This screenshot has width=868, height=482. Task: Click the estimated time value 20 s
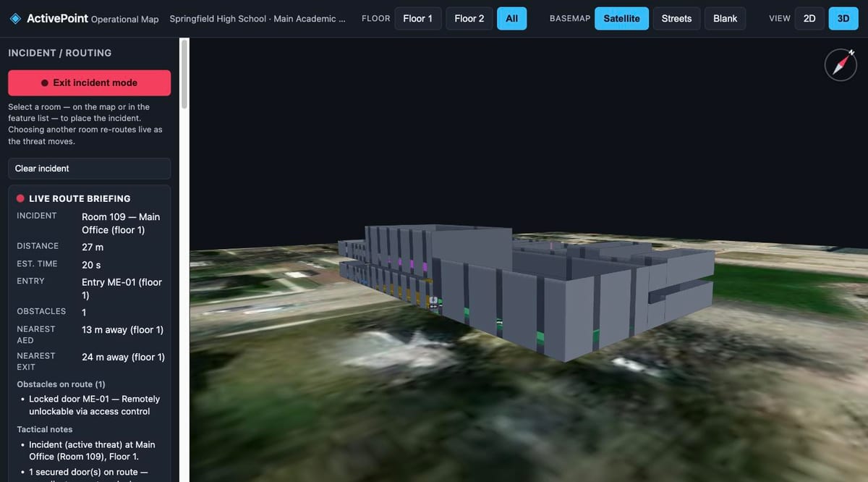tap(91, 265)
